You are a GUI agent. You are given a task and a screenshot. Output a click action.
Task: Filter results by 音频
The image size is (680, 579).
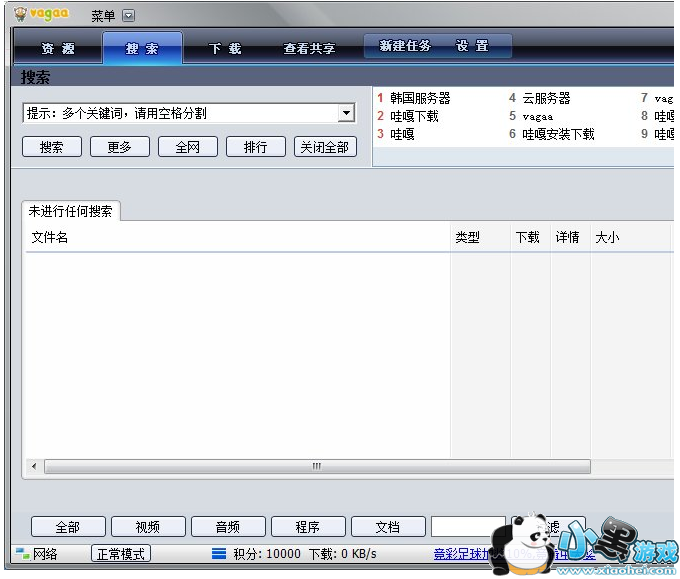(228, 527)
